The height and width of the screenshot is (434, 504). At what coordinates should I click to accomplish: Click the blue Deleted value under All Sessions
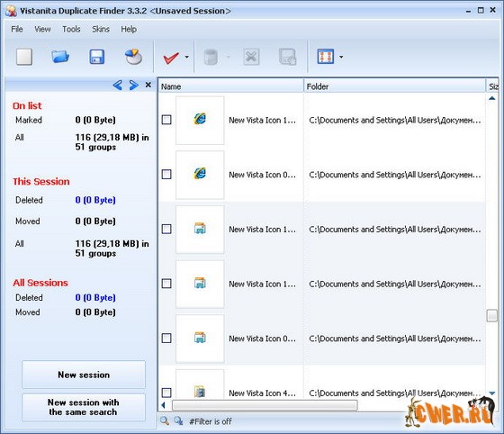[95, 298]
